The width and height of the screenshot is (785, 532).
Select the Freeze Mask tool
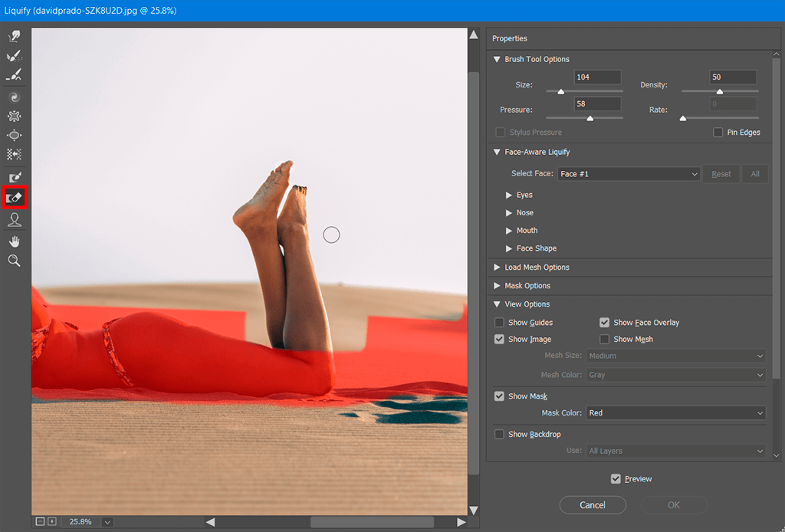pyautogui.click(x=14, y=178)
